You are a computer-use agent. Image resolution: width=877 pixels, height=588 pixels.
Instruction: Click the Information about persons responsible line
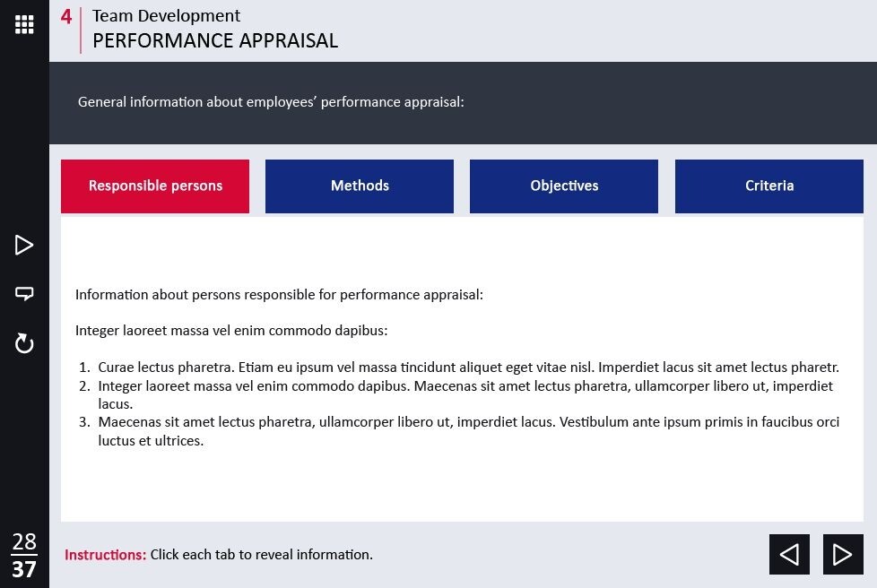coord(279,295)
